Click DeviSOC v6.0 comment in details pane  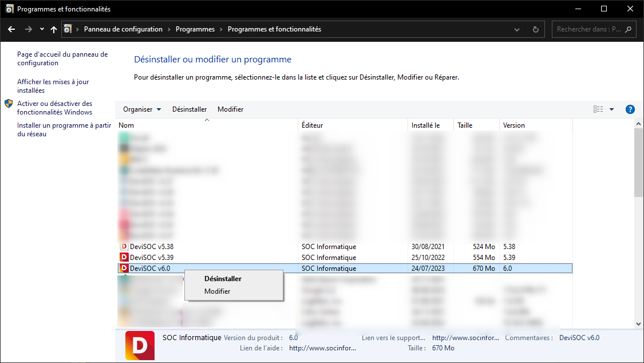point(579,338)
